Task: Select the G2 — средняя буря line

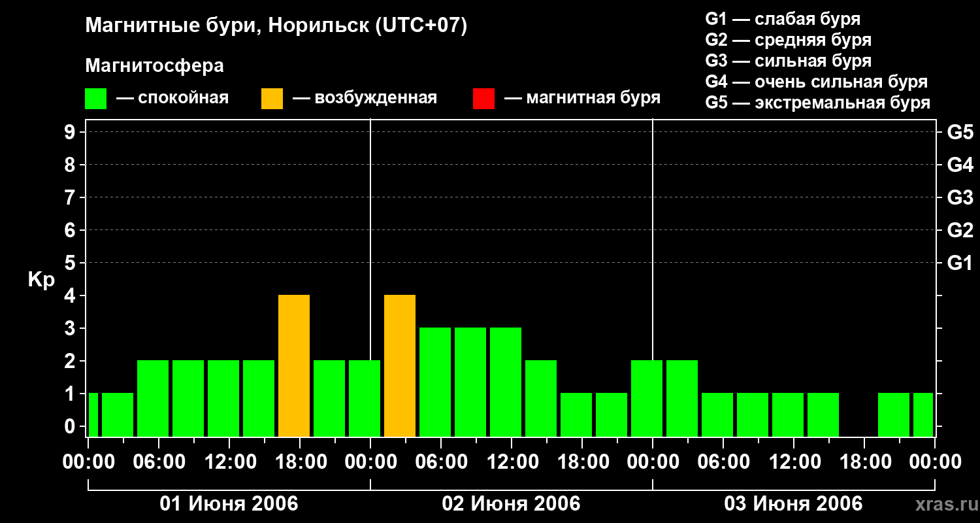Action: pyautogui.click(x=789, y=40)
